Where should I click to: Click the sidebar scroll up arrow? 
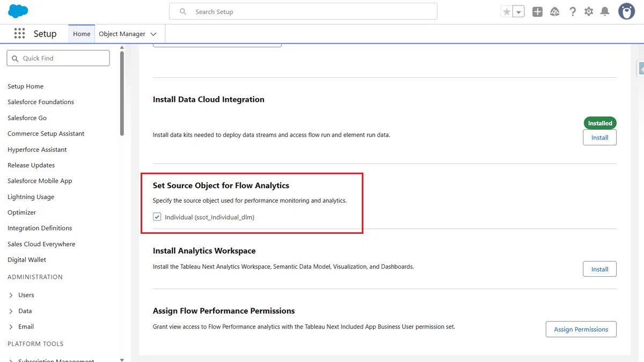pos(122,48)
